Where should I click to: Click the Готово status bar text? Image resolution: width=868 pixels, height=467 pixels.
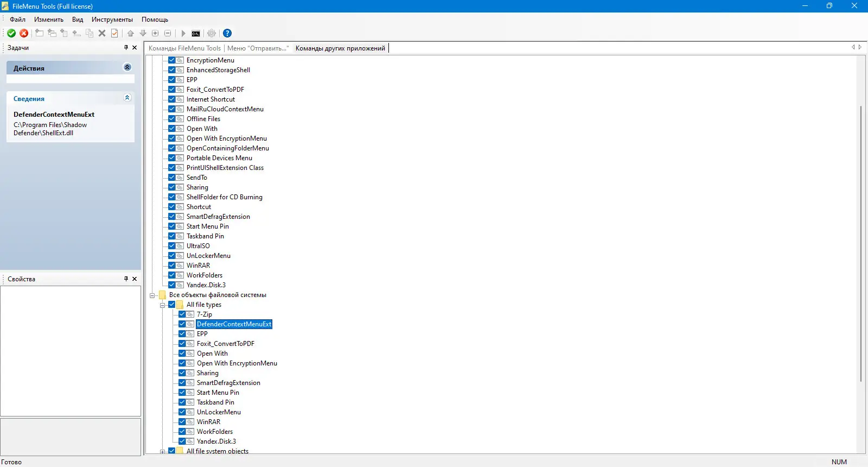coord(11,462)
